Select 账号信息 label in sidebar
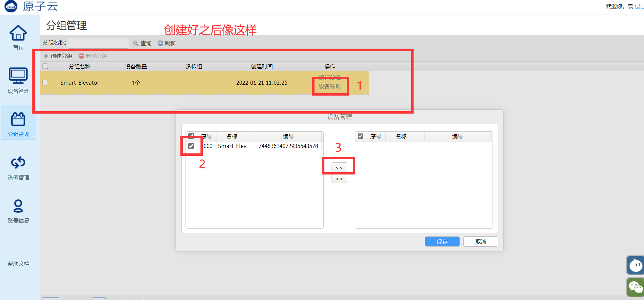644x300 pixels. click(x=18, y=220)
